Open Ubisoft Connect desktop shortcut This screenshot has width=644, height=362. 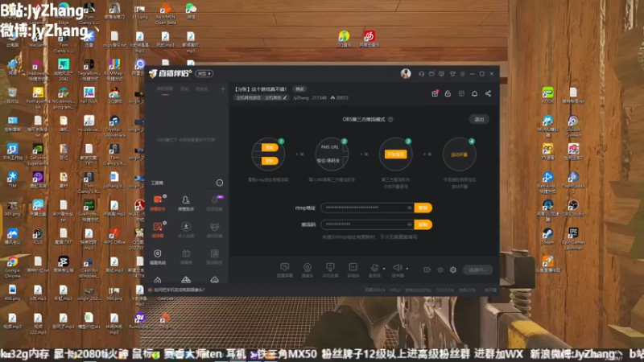[x=573, y=125]
